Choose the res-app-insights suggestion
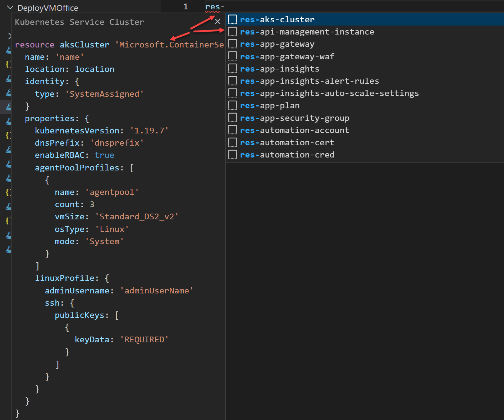 click(365, 69)
